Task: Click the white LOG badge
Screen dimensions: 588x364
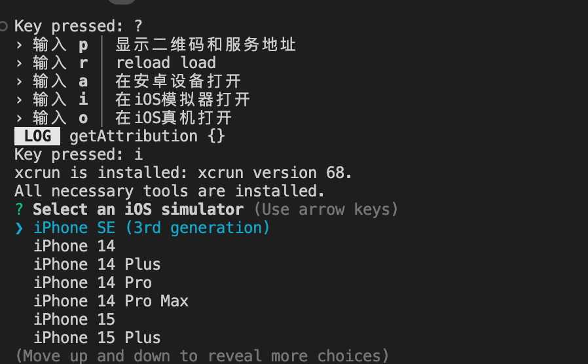Action: [x=37, y=136]
